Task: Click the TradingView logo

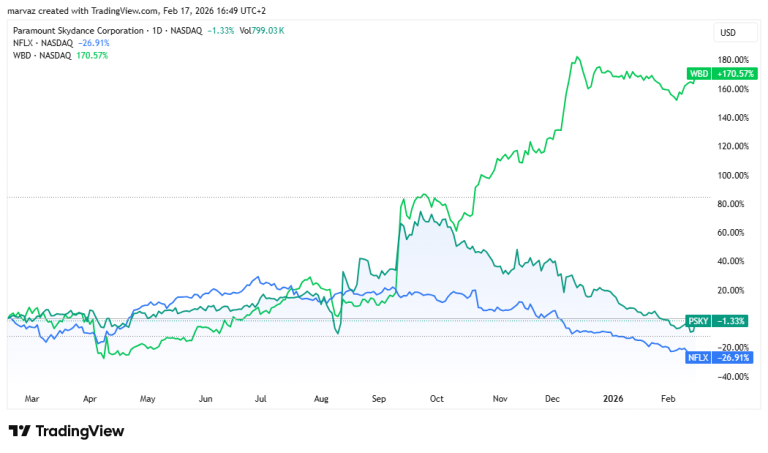Action: pos(67,431)
